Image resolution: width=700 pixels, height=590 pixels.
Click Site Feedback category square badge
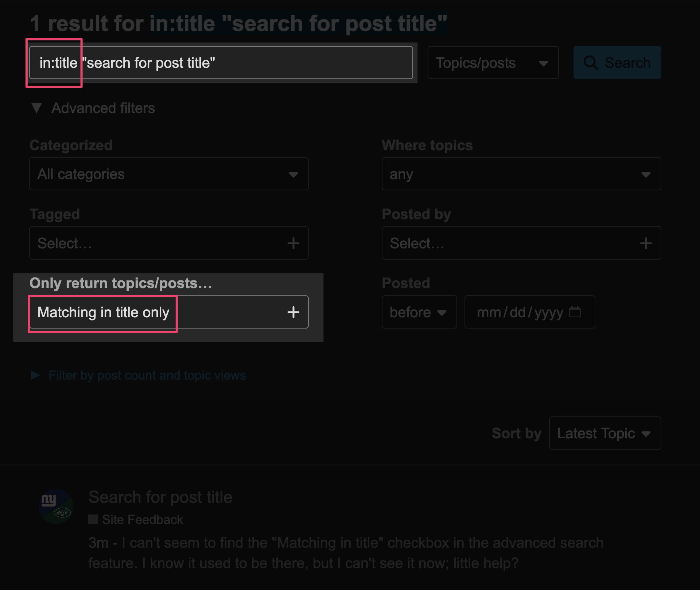coord(93,519)
